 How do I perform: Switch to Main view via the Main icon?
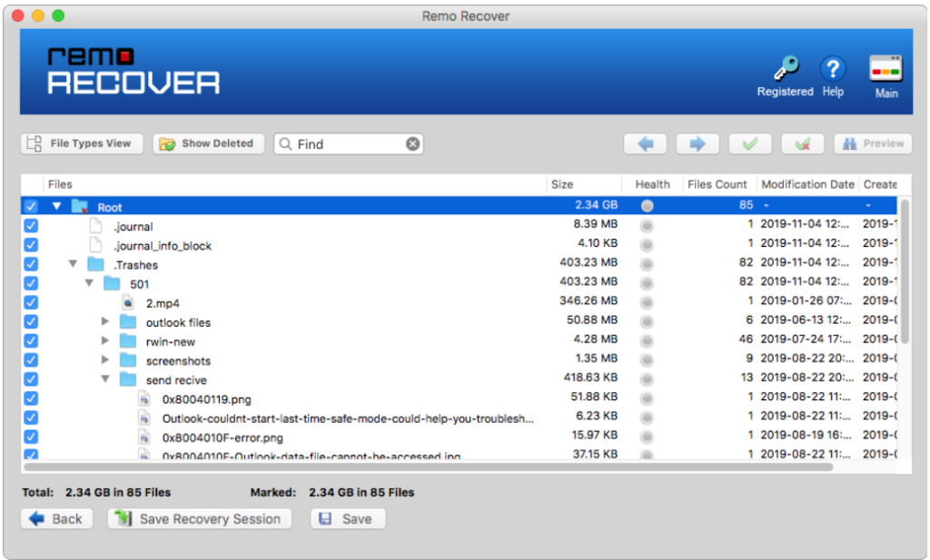[885, 69]
